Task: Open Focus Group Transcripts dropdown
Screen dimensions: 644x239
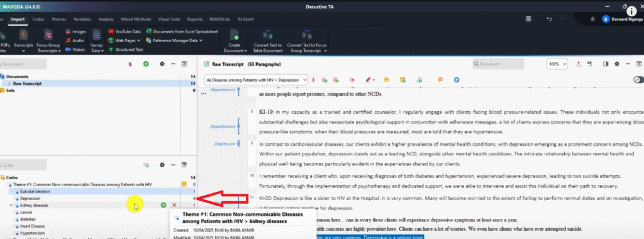Action: pyautogui.click(x=48, y=41)
